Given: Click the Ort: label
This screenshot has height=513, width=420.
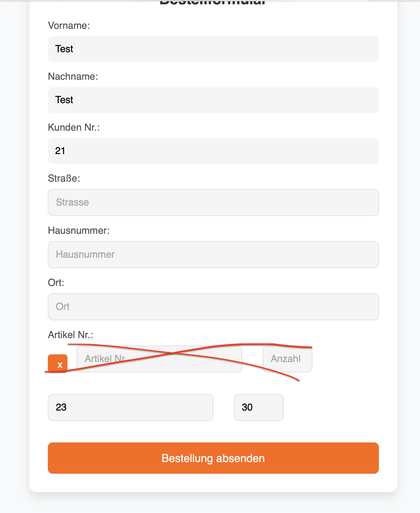Looking at the screenshot, I should tap(56, 283).
